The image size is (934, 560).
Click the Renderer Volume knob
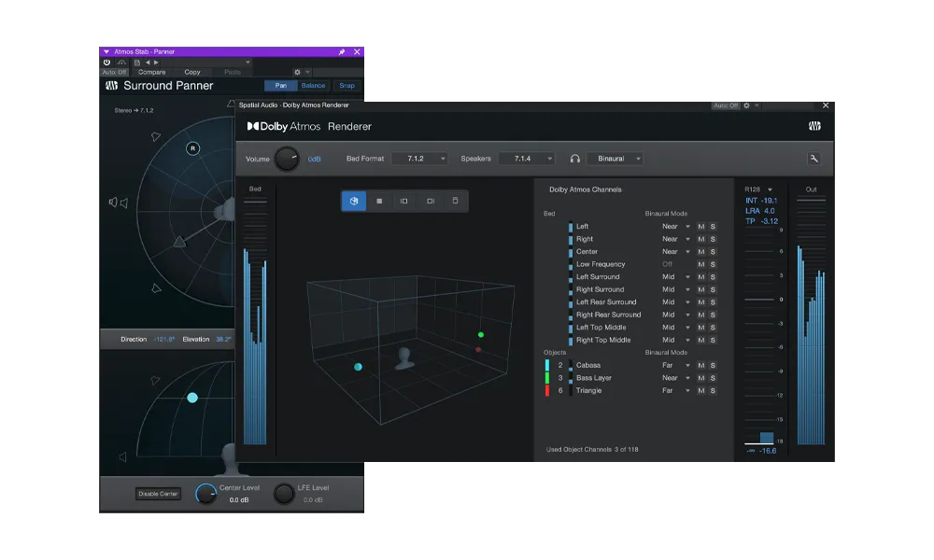click(287, 159)
